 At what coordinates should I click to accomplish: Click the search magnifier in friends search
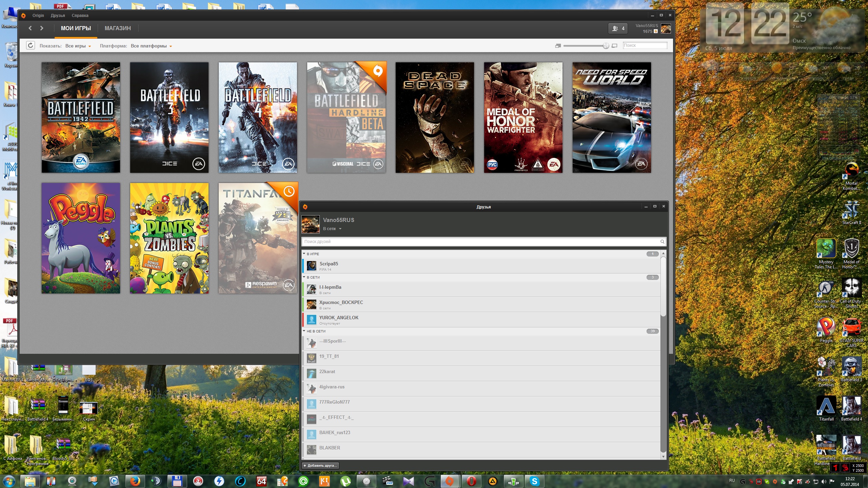coord(662,242)
